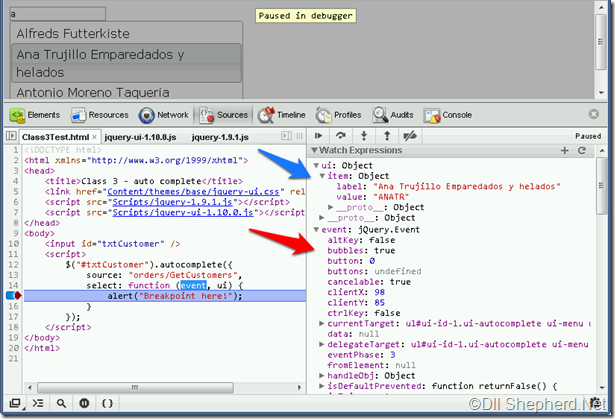Select the Class3Test.html file tab
This screenshot has height=419, width=615.
point(55,137)
